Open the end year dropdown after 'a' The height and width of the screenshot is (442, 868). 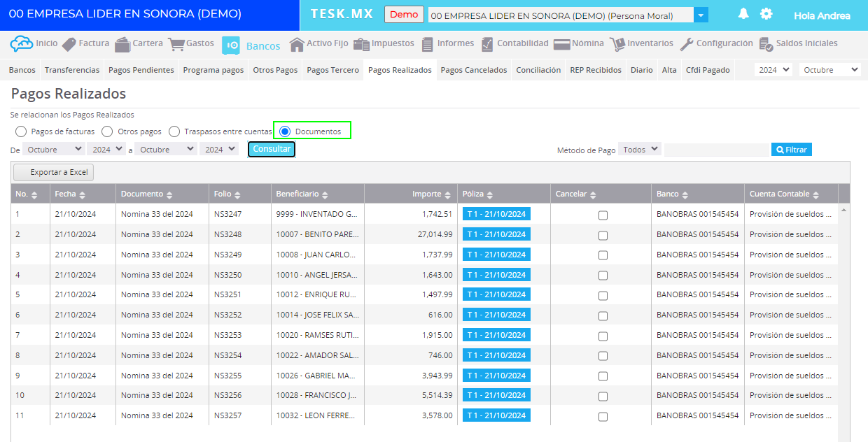pos(219,149)
